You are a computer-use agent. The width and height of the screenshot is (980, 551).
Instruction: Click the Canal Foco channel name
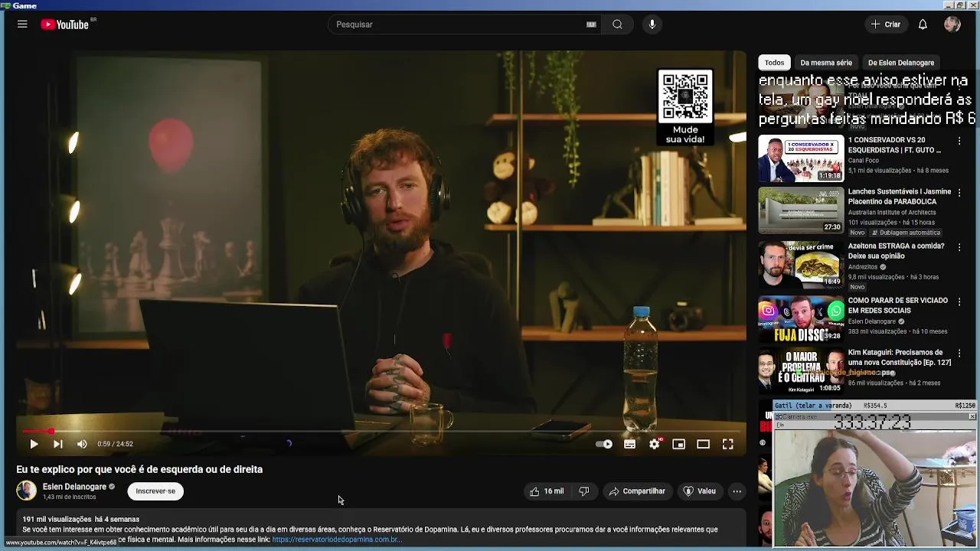(x=863, y=161)
